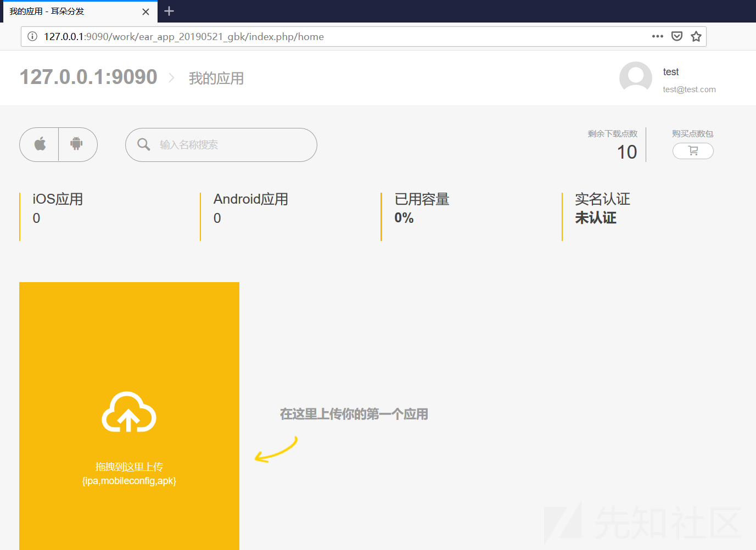
Task: Bookmark this page with star icon
Action: (696, 36)
